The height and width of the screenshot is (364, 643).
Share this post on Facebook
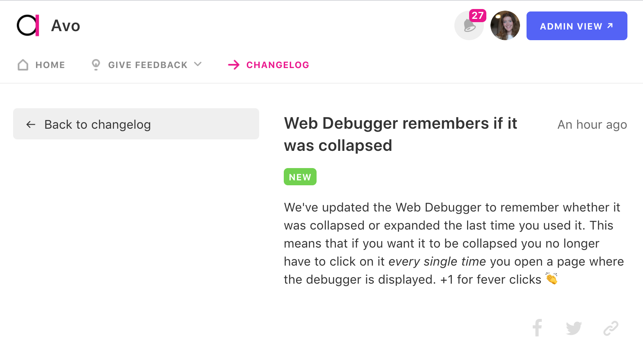tap(537, 328)
